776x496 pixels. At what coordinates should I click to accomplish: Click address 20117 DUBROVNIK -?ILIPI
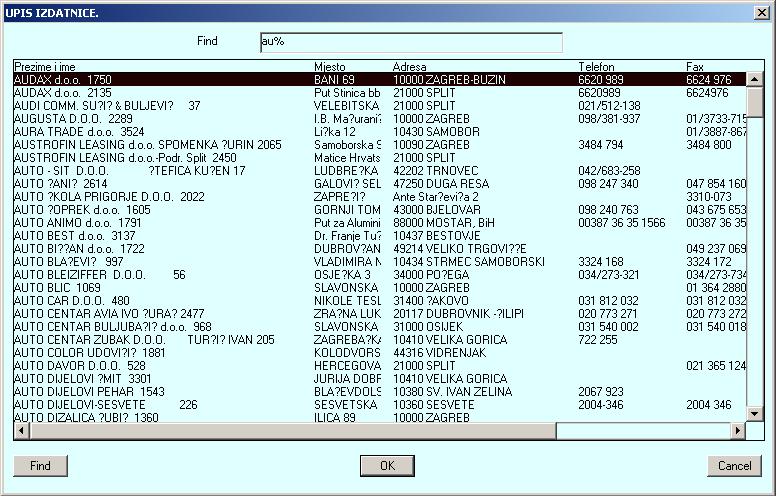tap(458, 314)
